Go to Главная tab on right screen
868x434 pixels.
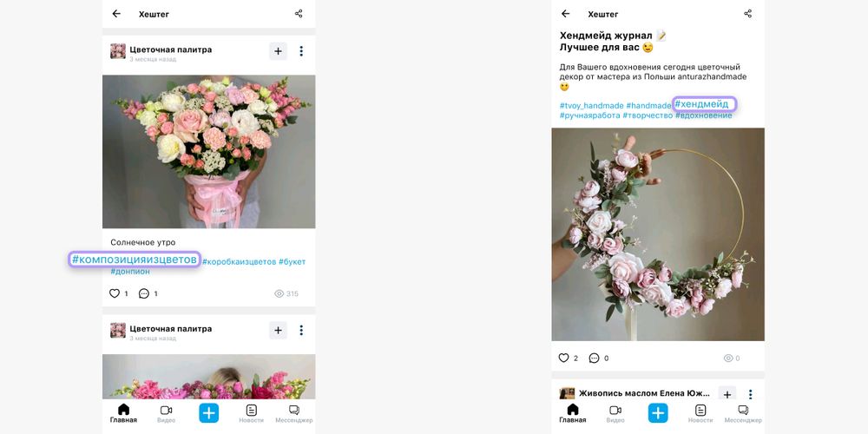[572, 413]
